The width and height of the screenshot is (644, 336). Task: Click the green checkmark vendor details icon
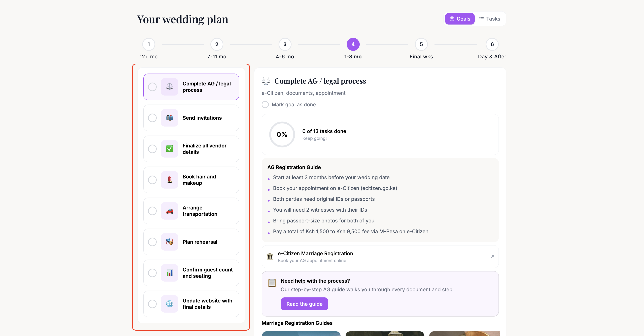pos(169,149)
